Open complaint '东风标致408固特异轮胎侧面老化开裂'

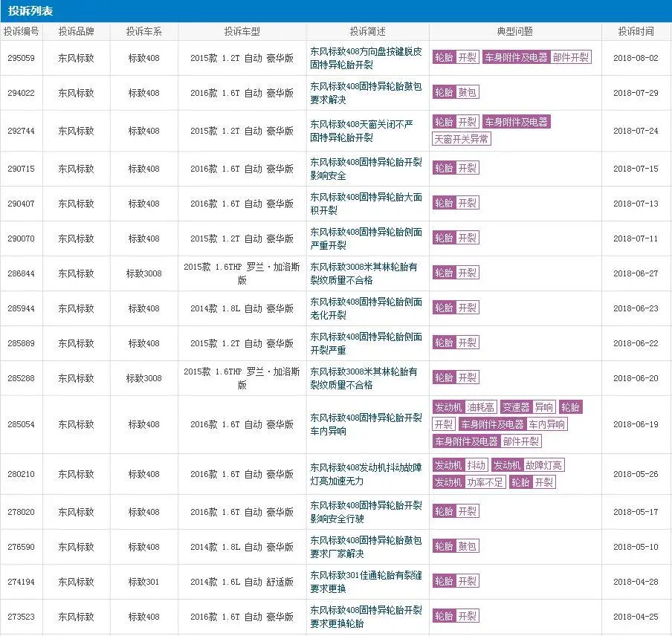point(366,308)
